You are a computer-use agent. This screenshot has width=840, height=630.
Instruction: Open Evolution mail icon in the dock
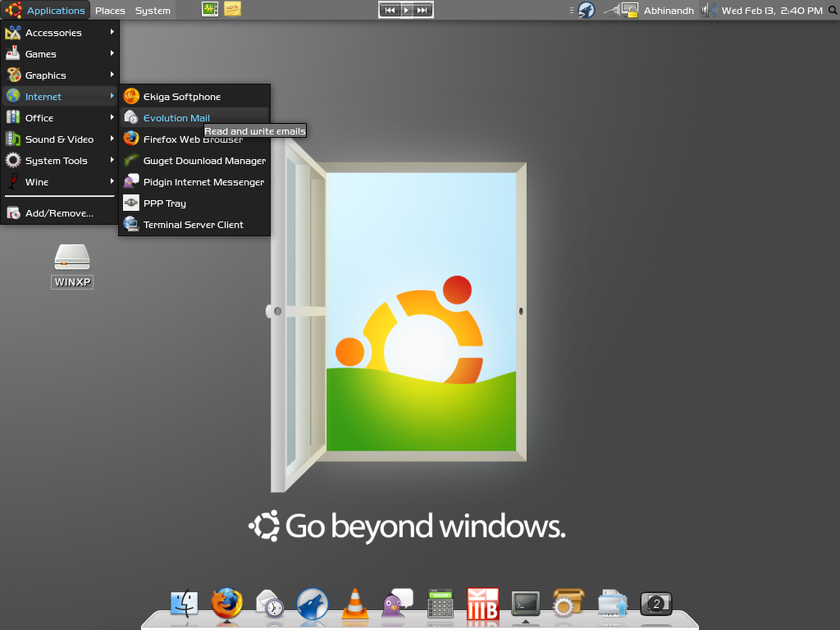(x=269, y=605)
